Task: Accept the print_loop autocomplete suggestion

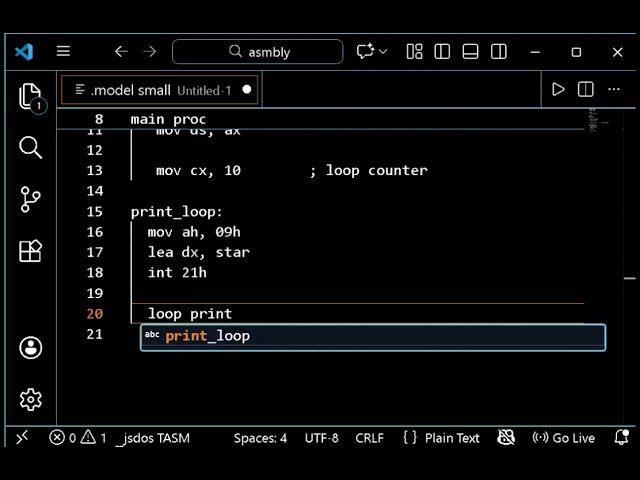Action: (x=373, y=337)
